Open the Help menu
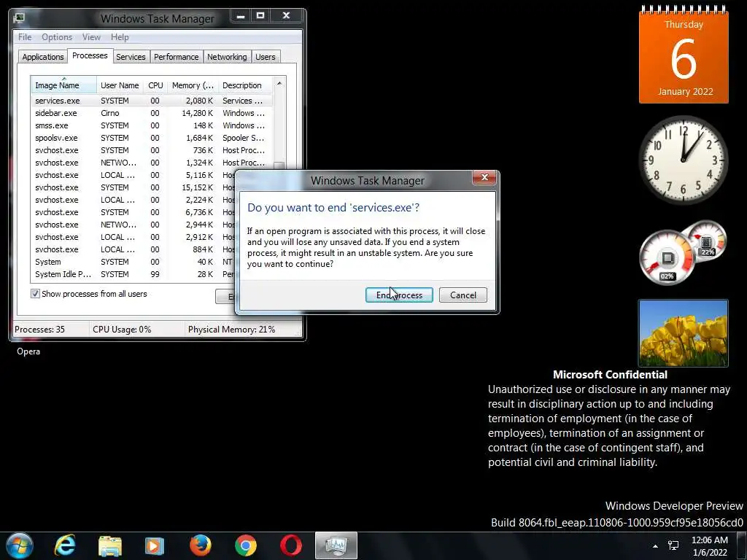Image resolution: width=747 pixels, height=560 pixels. [x=120, y=37]
